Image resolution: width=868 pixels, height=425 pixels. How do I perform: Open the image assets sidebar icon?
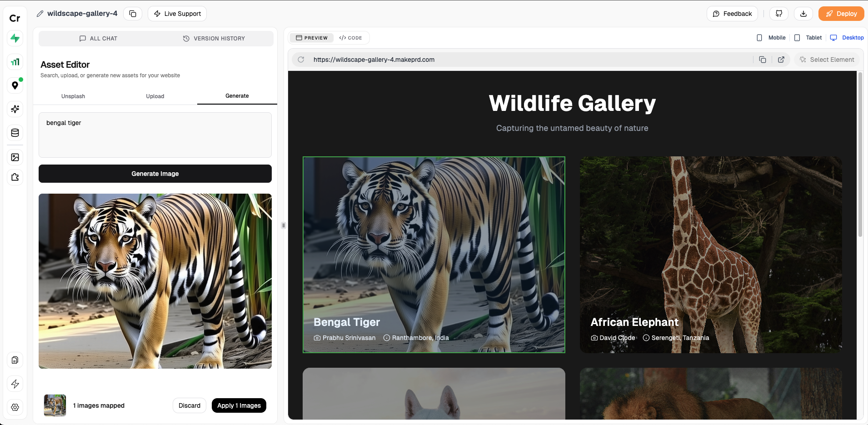point(15,157)
